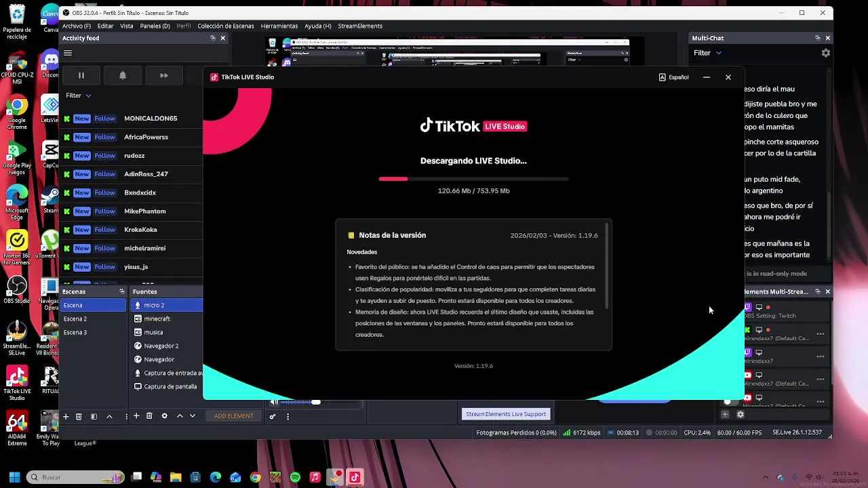The image size is (868, 488).
Task: Select the Captura de entrada de audio source
Action: (167, 373)
